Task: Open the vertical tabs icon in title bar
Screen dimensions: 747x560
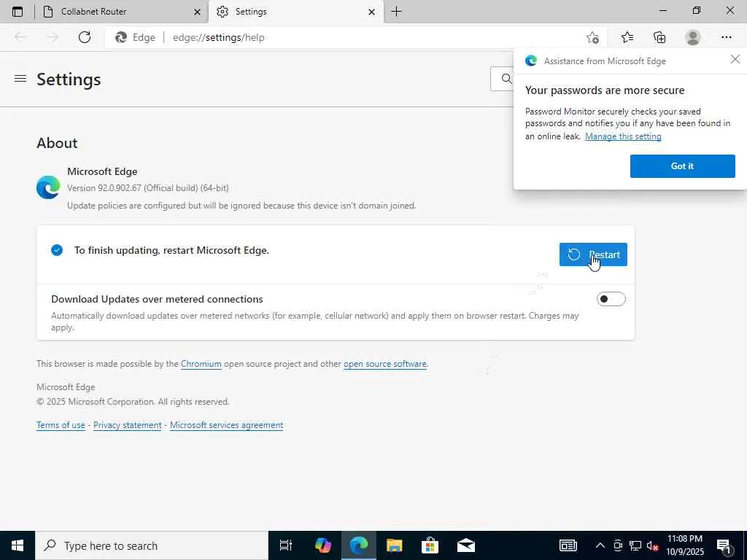Action: (18, 12)
